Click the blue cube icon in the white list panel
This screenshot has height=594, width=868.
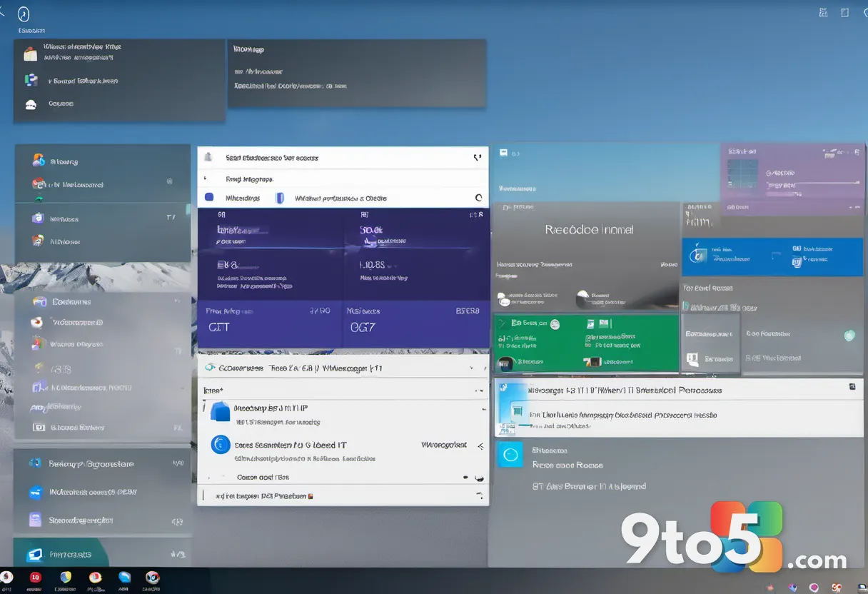[x=221, y=411]
